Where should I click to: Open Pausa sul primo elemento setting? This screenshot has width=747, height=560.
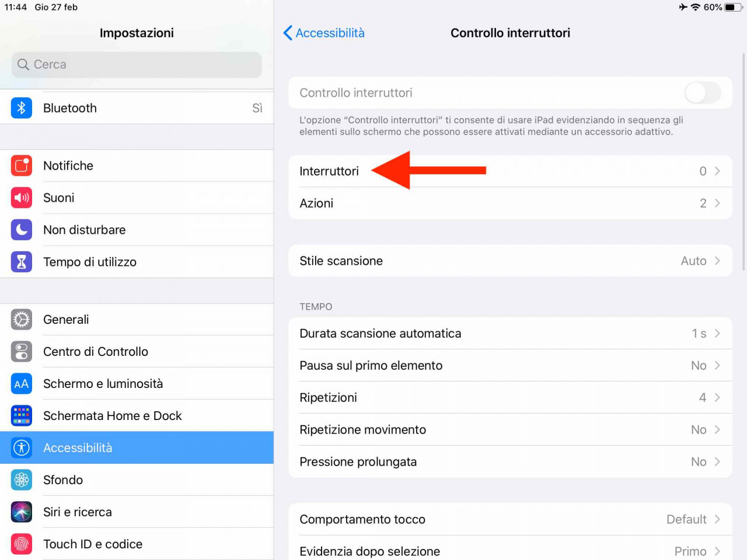510,366
